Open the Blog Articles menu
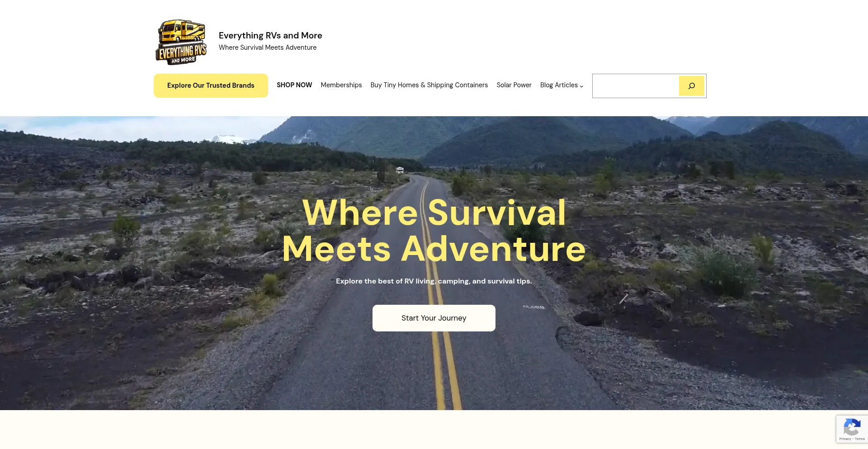 click(559, 85)
